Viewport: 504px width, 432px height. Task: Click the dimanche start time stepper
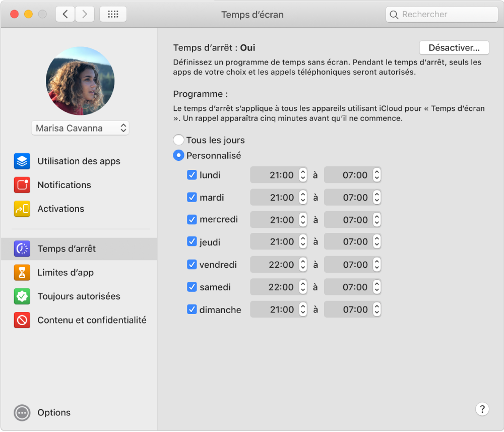303,310
